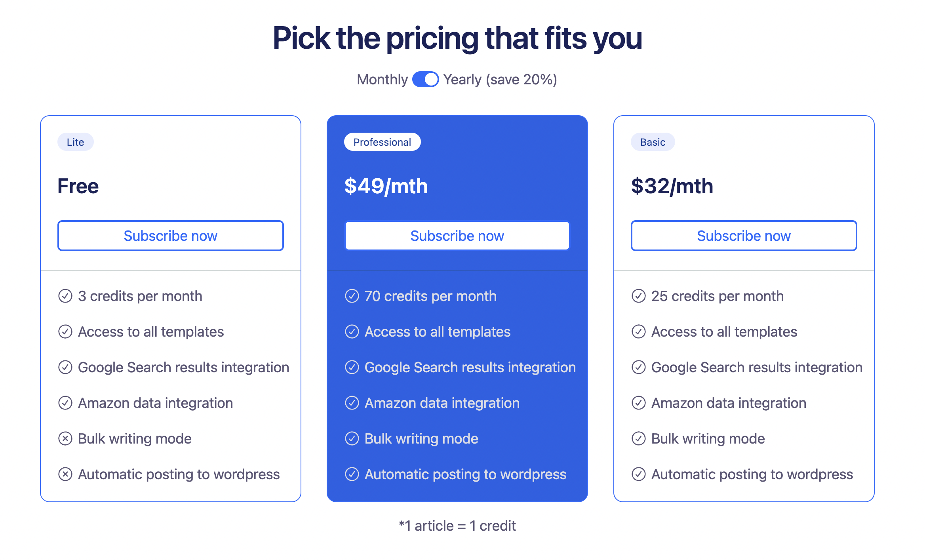Click the X icon beside Lite Bulk writing mode
Screen dimensions: 925x560
click(65, 438)
